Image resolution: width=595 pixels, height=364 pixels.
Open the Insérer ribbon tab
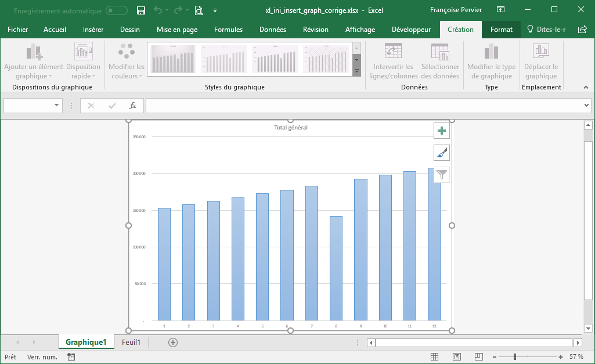93,30
